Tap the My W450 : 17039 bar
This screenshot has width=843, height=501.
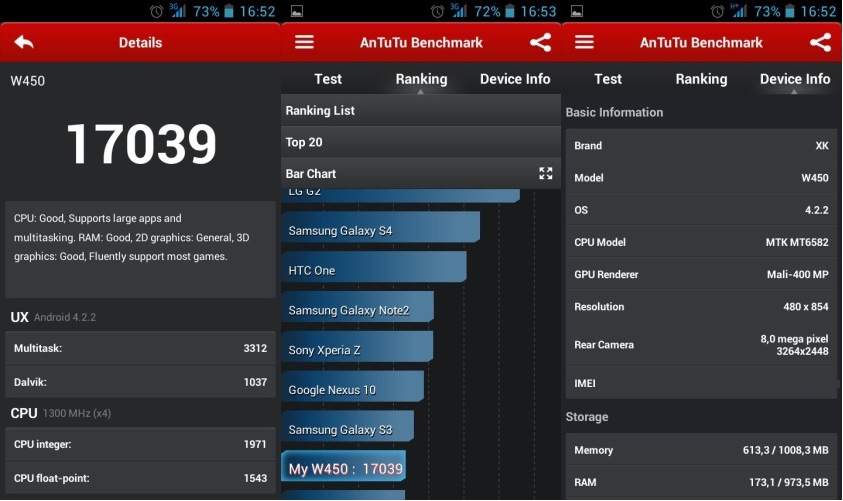344,469
